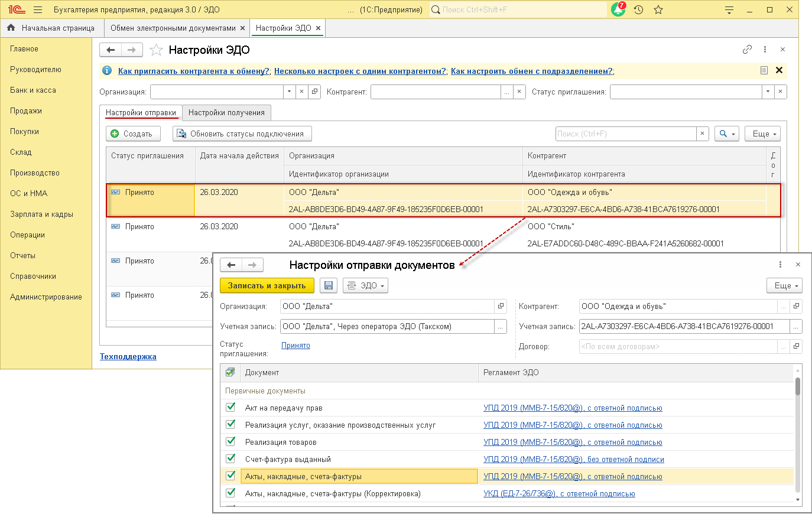Clear the list search field
Viewport: 812px width, 514px height.
pos(702,134)
